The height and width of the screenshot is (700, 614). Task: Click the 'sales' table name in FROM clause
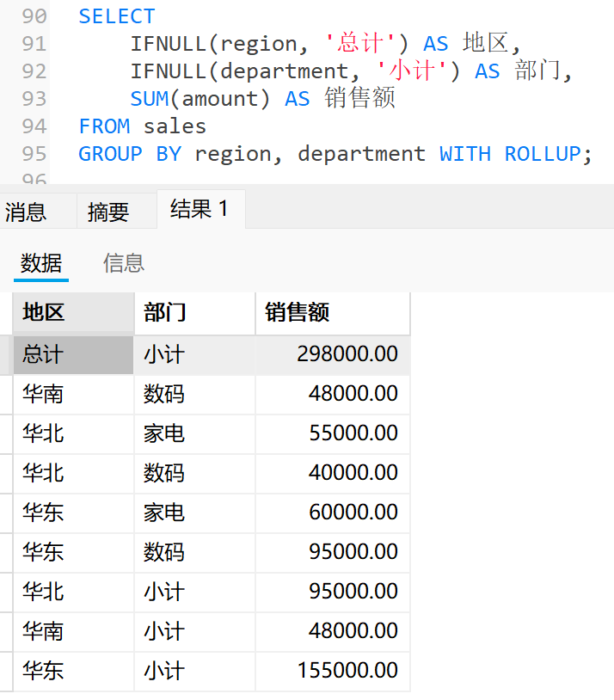click(175, 126)
